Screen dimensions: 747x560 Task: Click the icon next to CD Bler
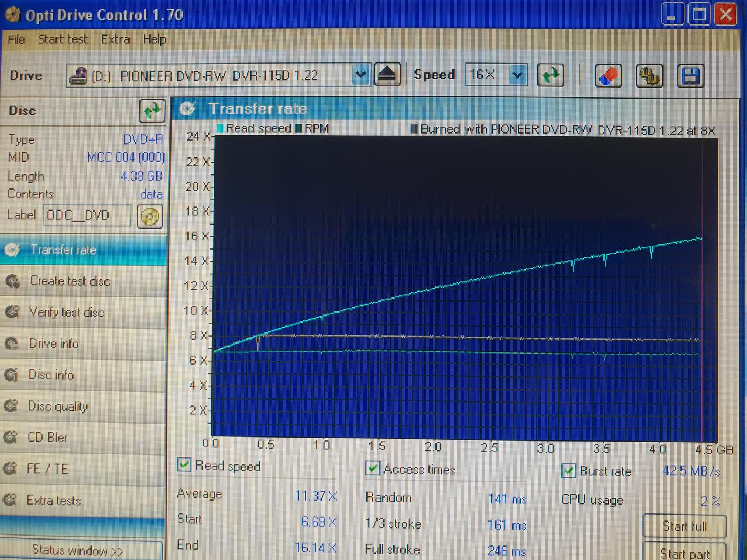pos(11,437)
